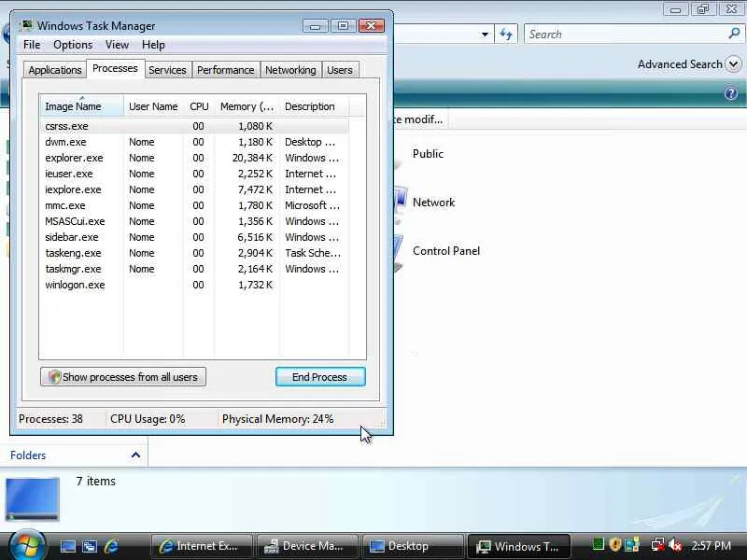Switch to Desktop taskbar button
This screenshot has width=747, height=560.
413,546
